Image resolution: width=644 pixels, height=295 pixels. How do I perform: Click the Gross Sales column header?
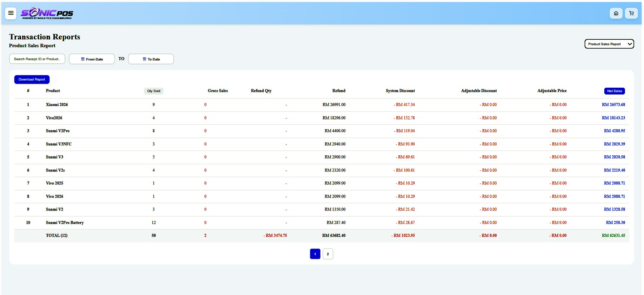point(218,91)
